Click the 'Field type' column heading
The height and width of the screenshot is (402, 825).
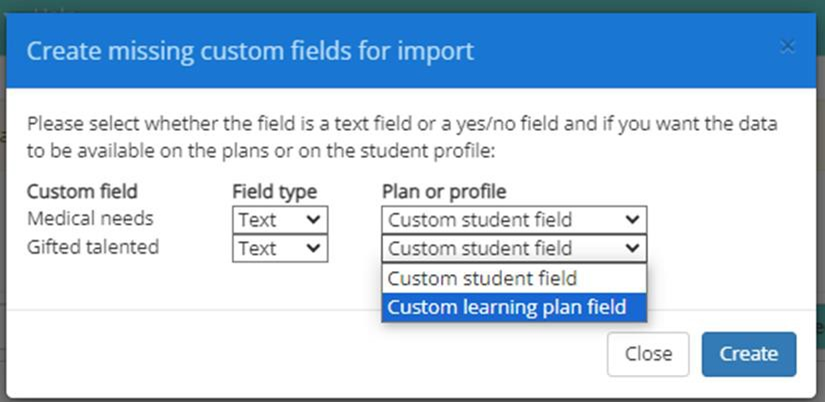tap(275, 192)
